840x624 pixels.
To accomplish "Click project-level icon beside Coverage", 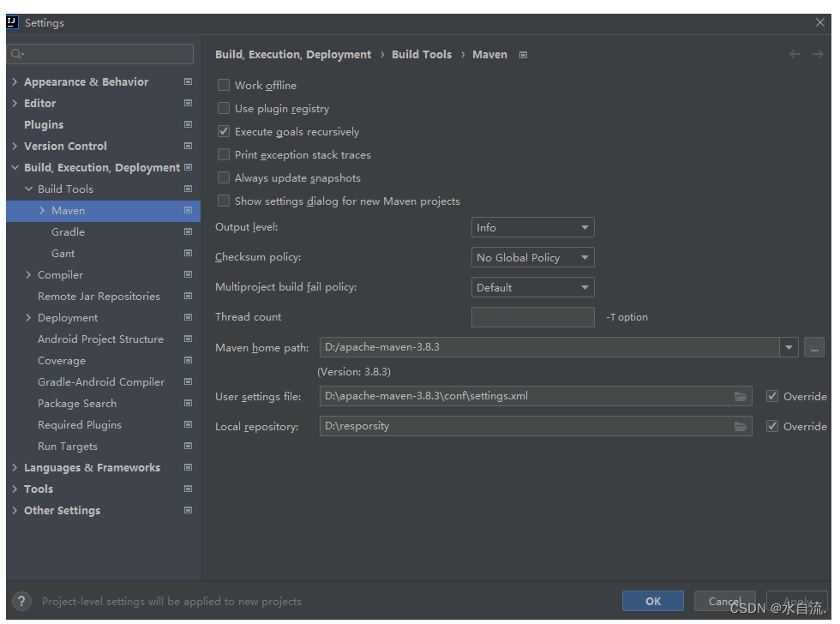I will pyautogui.click(x=188, y=360).
